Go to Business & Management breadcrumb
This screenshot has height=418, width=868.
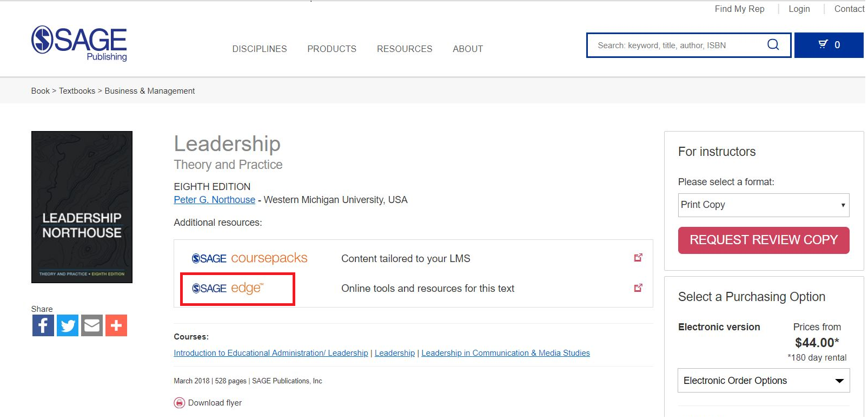click(150, 91)
